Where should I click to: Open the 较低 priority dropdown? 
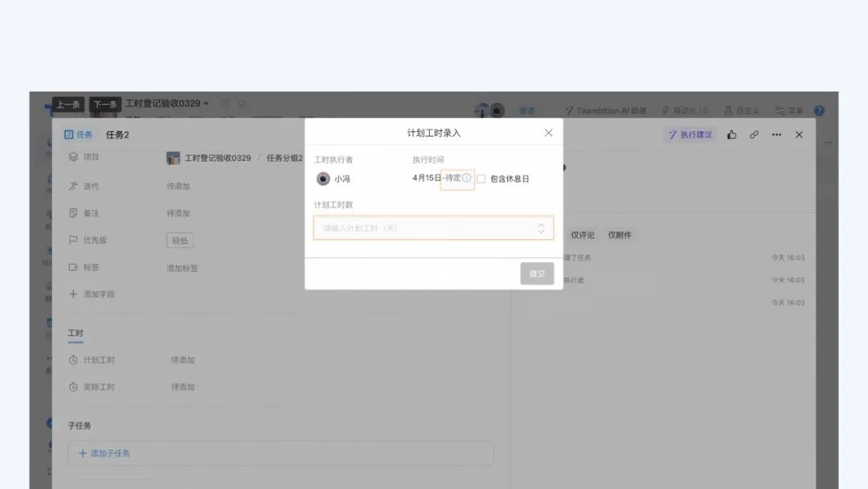(180, 240)
